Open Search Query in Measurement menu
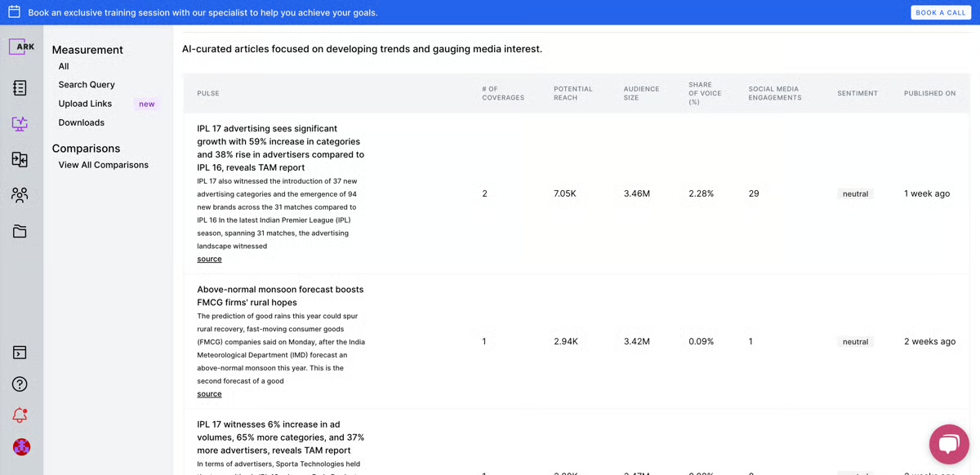 [87, 85]
